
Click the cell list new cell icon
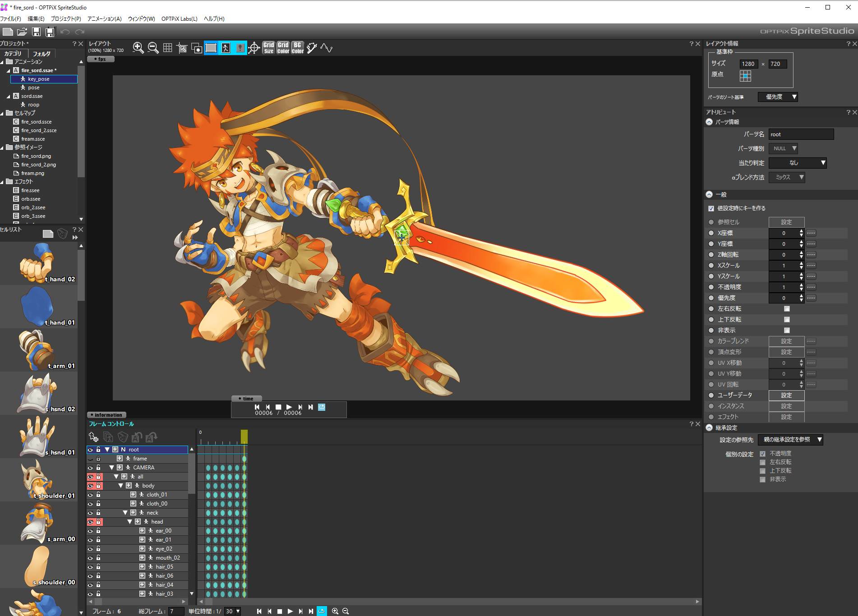(48, 234)
